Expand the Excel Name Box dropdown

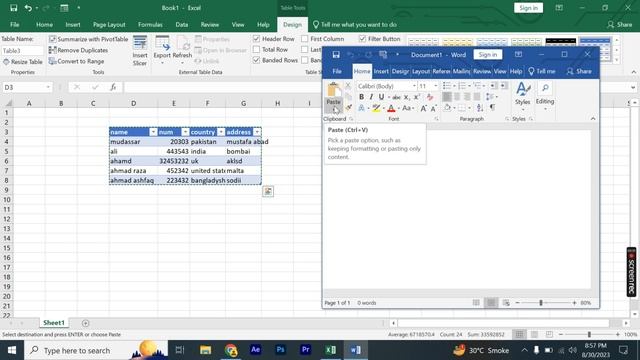click(x=48, y=87)
